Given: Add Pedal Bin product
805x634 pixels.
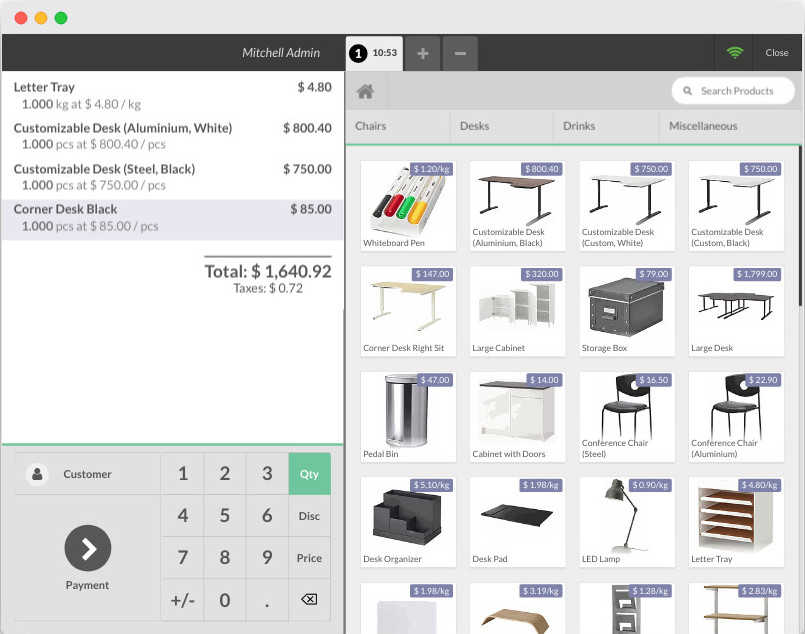Looking at the screenshot, I should [408, 417].
